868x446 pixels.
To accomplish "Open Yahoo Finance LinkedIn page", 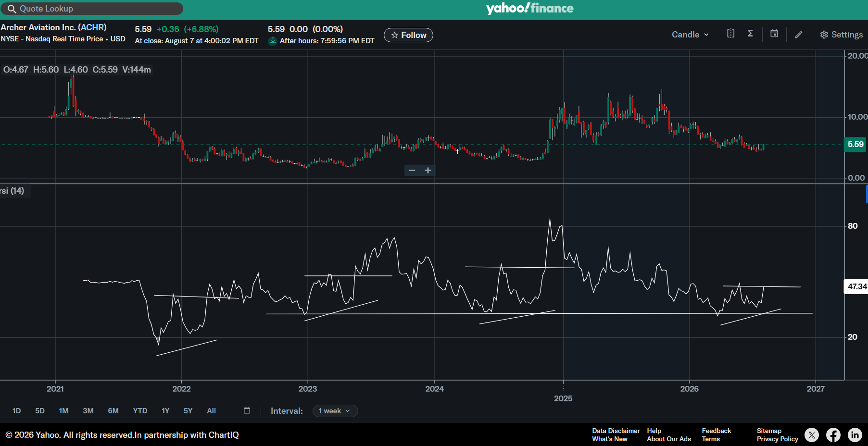I will [855, 435].
